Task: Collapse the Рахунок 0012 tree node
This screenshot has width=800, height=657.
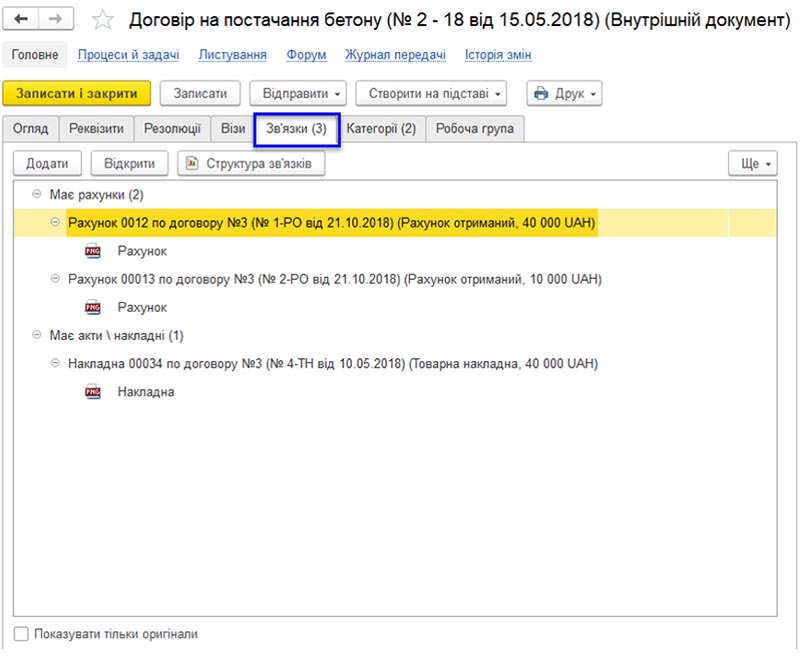Action: tap(55, 222)
